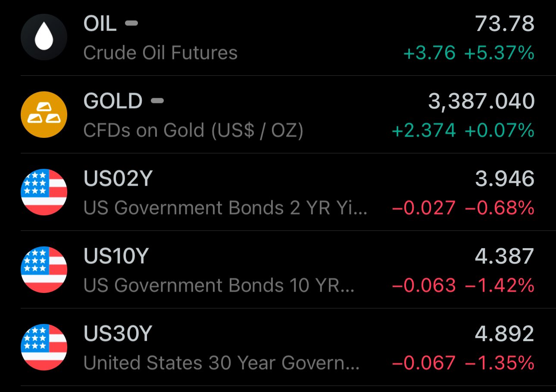Tap the US30Y change −1.35%
This screenshot has height=392, width=556.
coord(499,363)
